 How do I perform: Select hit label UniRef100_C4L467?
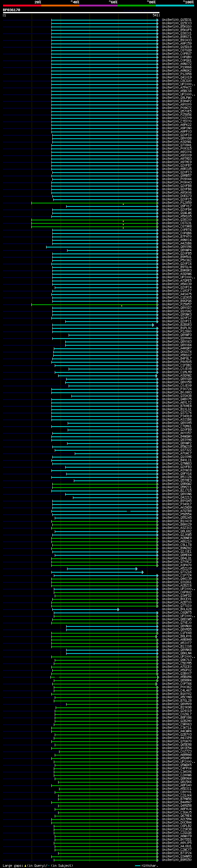coord(176,691)
